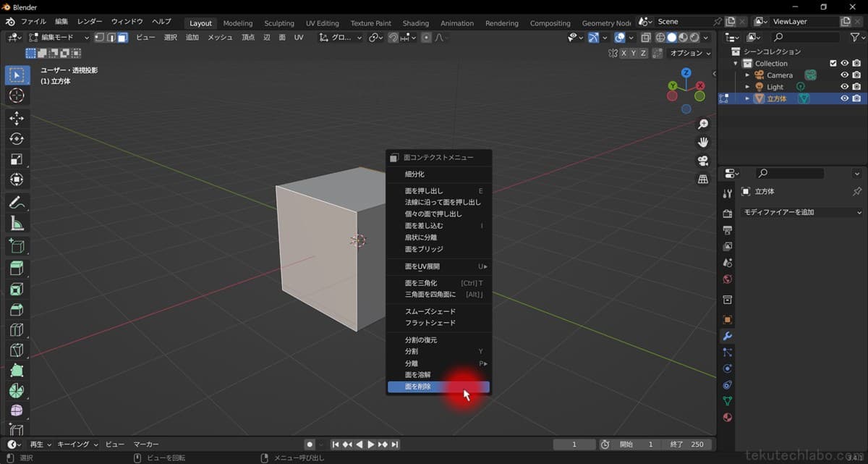
Task: Choose 面を三角化 in context menu
Action: tap(438, 283)
